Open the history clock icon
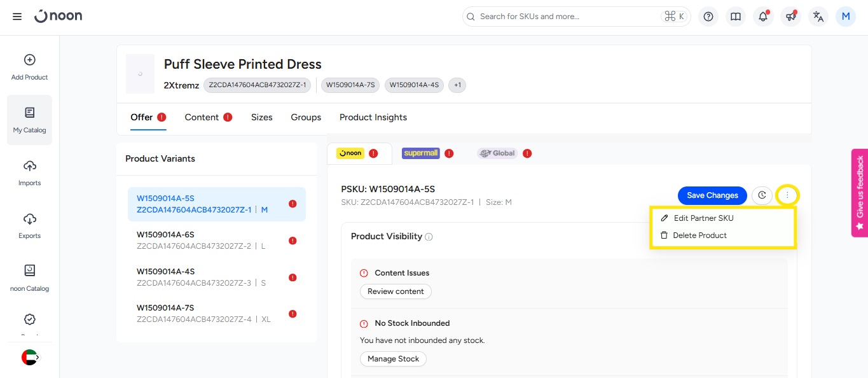Screen dimensions: 868x378 click(x=762, y=195)
